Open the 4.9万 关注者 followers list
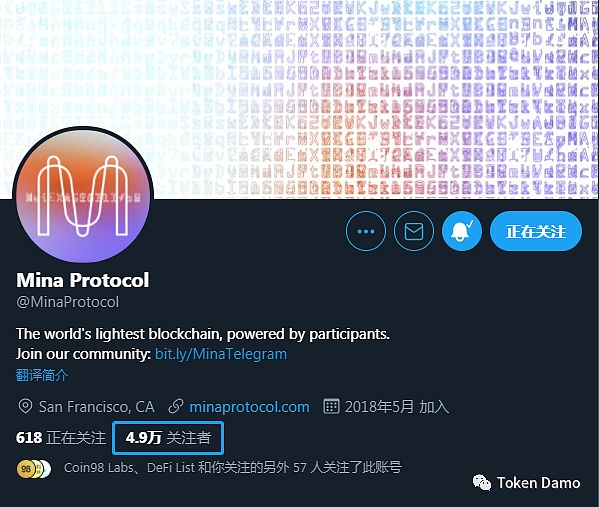This screenshot has height=507, width=599. (x=168, y=438)
